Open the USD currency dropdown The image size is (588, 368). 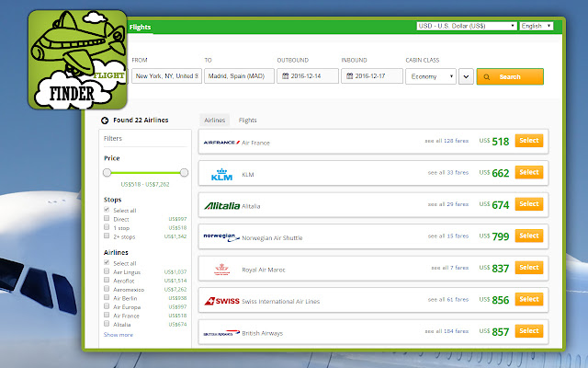click(x=467, y=26)
